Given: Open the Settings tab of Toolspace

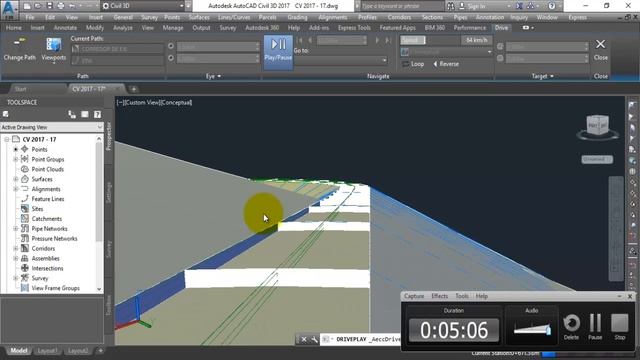Looking at the screenshot, I should [109, 192].
